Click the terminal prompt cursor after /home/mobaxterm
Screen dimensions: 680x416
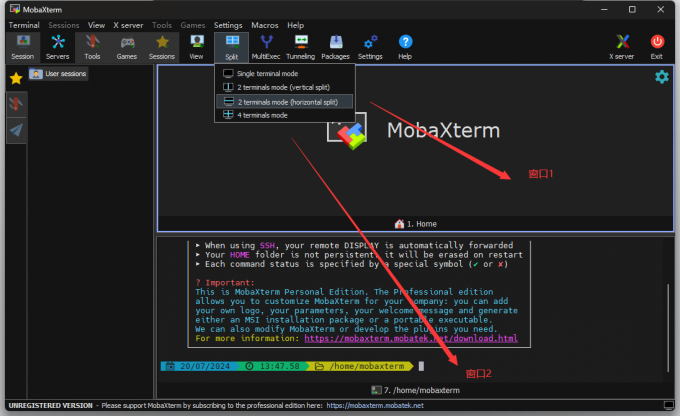tap(421, 366)
